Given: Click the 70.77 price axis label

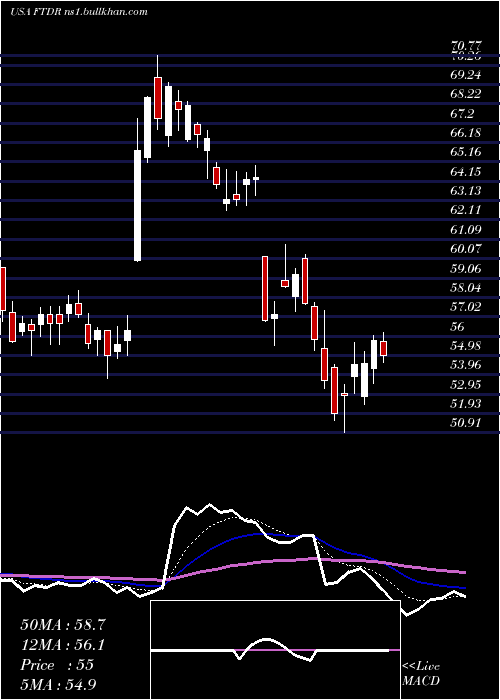Looking at the screenshot, I should (x=466, y=46).
